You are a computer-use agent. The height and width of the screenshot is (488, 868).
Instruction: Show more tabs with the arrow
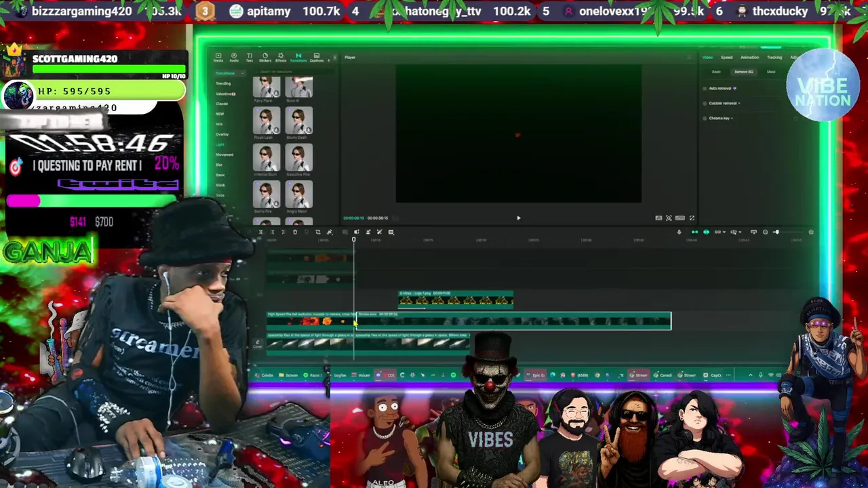(335, 58)
